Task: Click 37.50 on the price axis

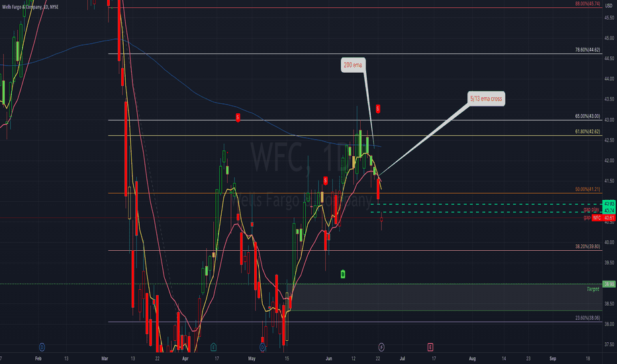Action: (609, 344)
